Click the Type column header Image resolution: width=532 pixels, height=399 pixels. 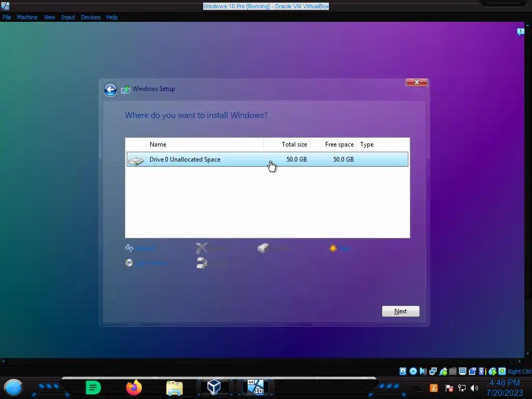pos(383,144)
